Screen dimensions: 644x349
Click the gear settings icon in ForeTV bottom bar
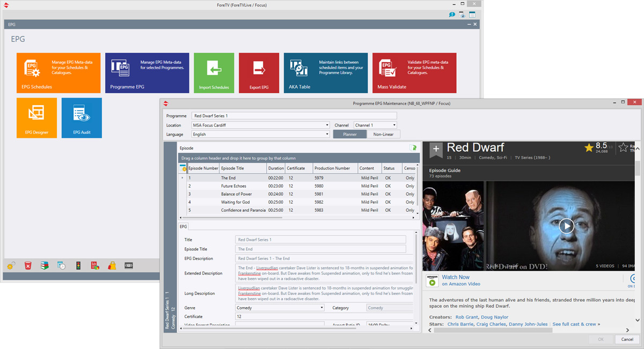[x=11, y=265]
